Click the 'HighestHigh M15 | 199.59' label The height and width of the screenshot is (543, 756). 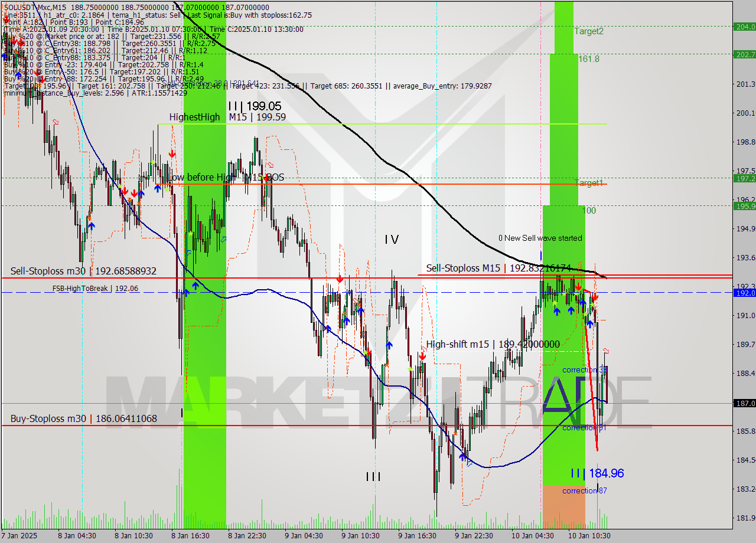227,117
